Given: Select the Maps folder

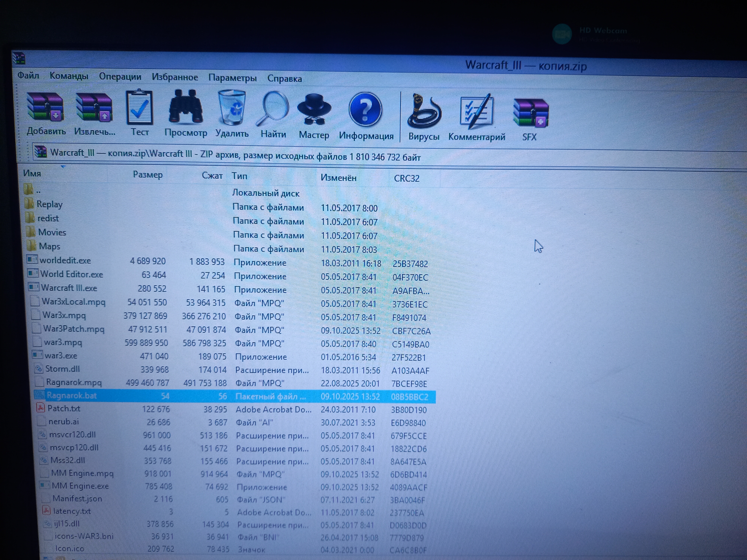Looking at the screenshot, I should (x=49, y=246).
